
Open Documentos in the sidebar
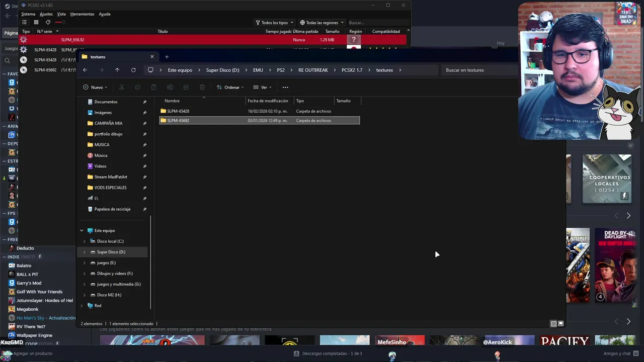pos(106,102)
